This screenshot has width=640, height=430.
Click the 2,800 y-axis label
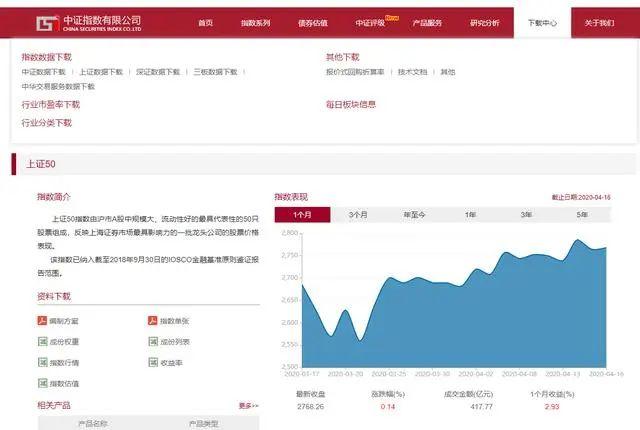click(289, 233)
